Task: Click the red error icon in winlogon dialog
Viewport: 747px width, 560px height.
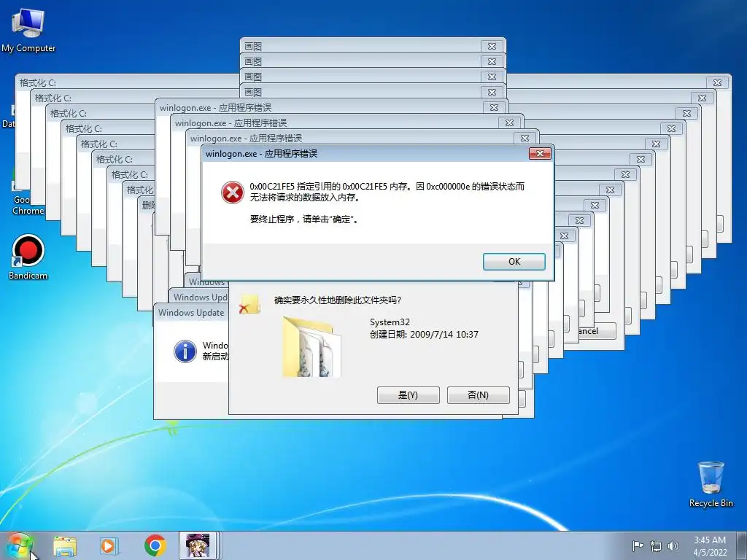Action: tap(233, 192)
